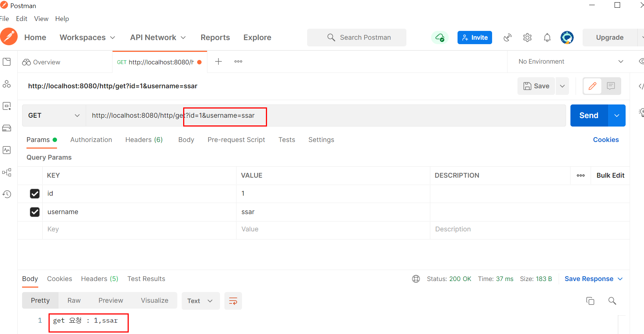Open the request Settings tab

coord(321,140)
